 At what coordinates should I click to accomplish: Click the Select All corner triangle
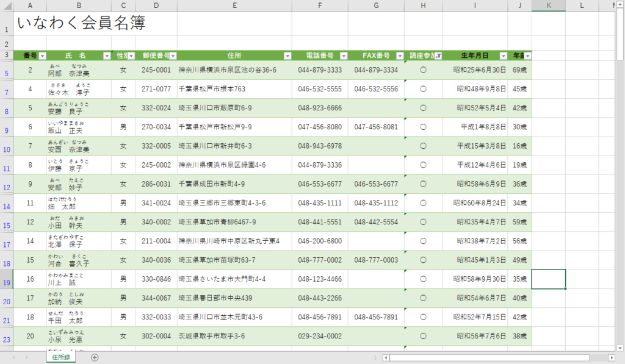[x=7, y=5]
